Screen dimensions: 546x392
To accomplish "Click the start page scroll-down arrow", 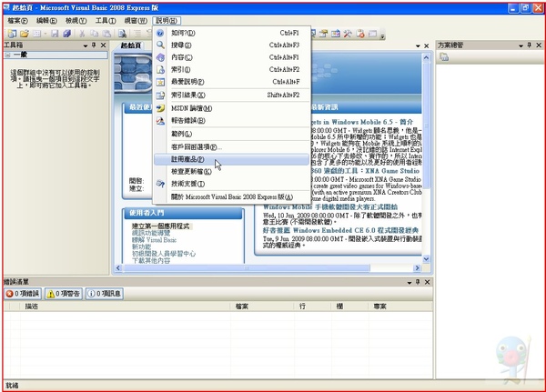I will click(426, 259).
